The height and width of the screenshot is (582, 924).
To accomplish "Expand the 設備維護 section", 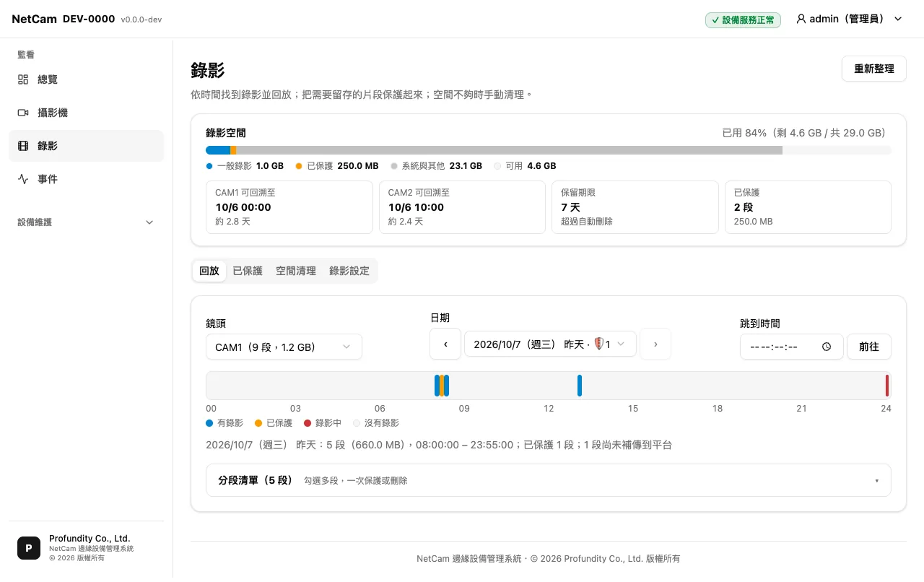I will [x=86, y=222].
